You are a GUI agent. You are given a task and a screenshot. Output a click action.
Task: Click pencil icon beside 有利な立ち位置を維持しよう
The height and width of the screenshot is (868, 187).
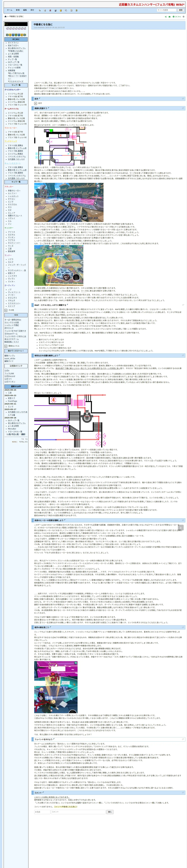pyautogui.click(x=59, y=355)
